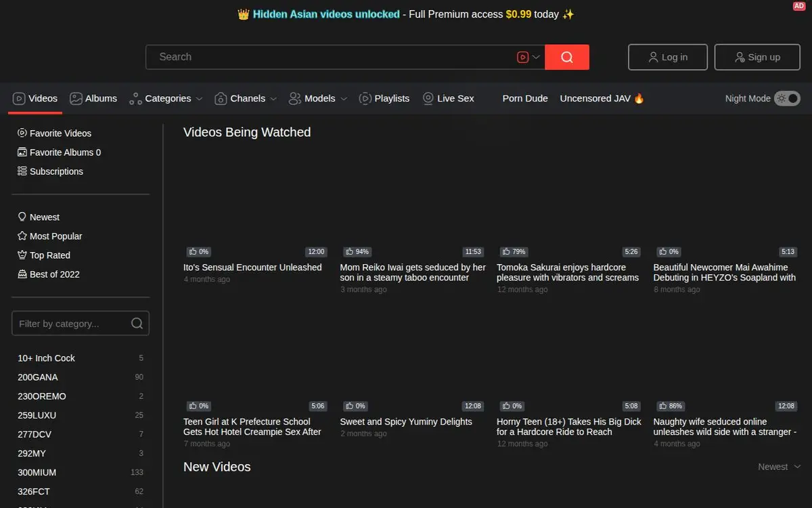Select the 300MIUM category row
Screen dimensions: 812x508
[81, 472]
